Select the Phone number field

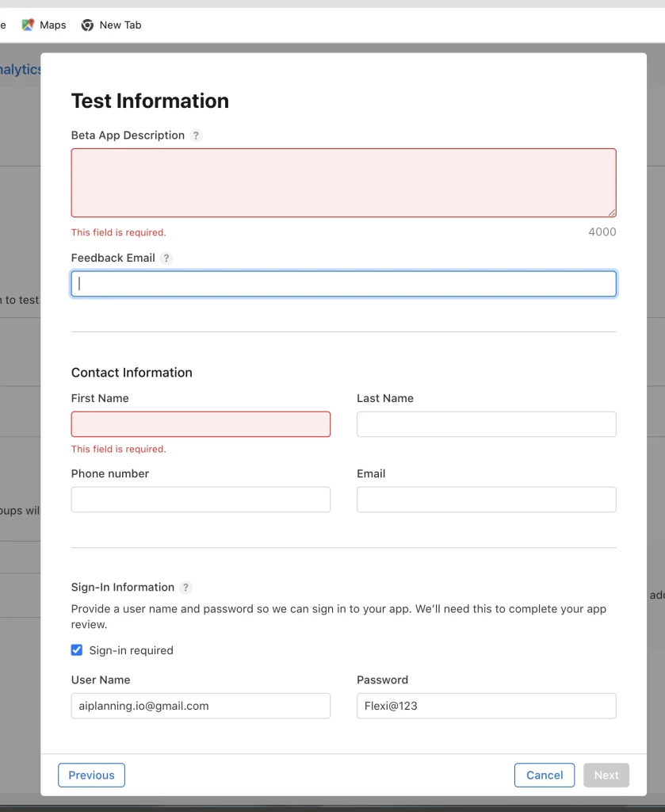click(x=201, y=500)
